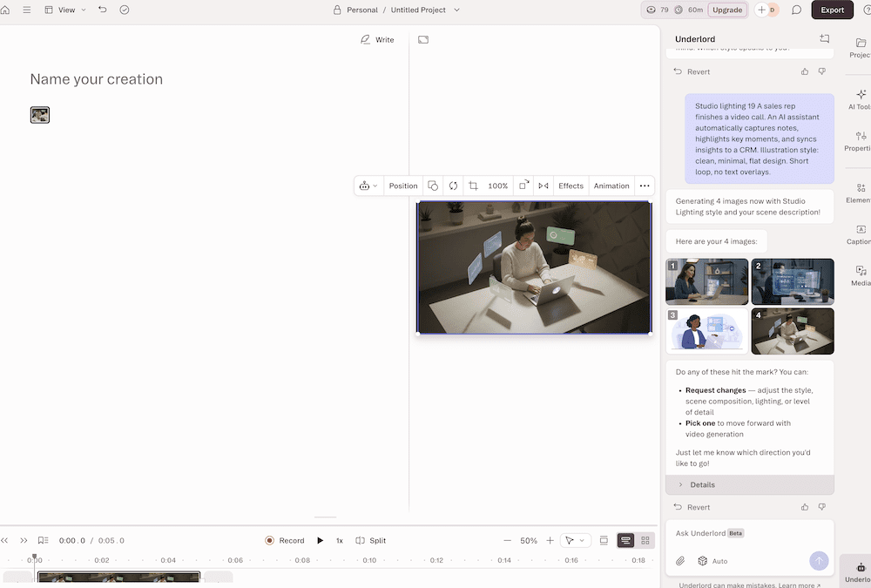871x588 pixels.
Task: Split the clip at playhead
Action: tap(370, 540)
